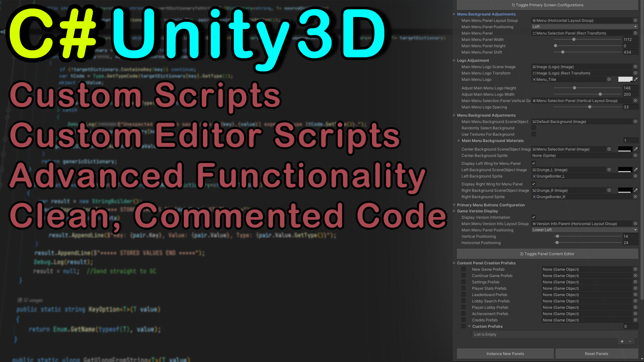Open object picker for GrungeBorder_R sprite
The height and width of the screenshot is (362, 644).
click(635, 197)
